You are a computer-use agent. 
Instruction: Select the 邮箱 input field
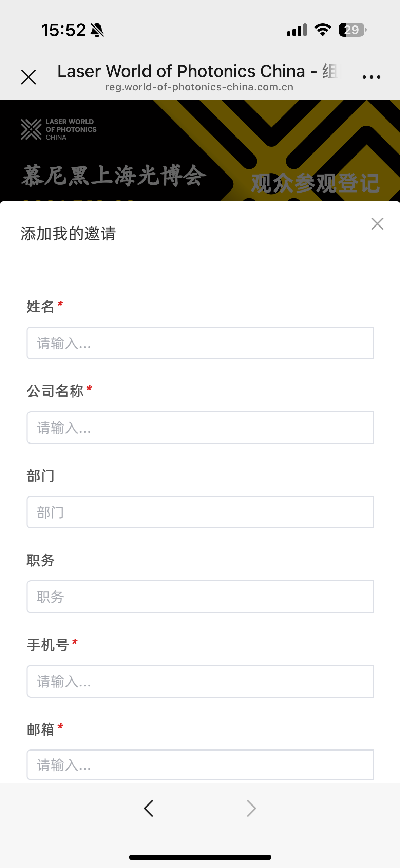click(200, 765)
